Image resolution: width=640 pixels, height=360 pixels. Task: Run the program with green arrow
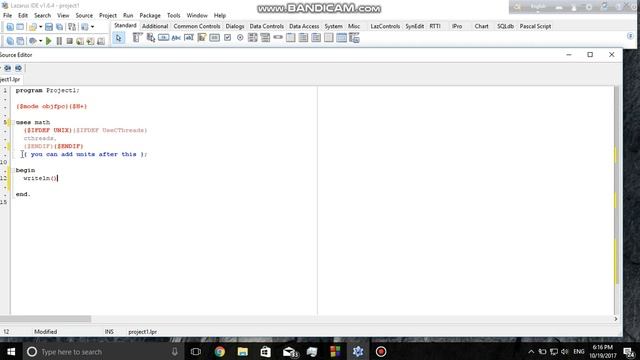(49, 41)
